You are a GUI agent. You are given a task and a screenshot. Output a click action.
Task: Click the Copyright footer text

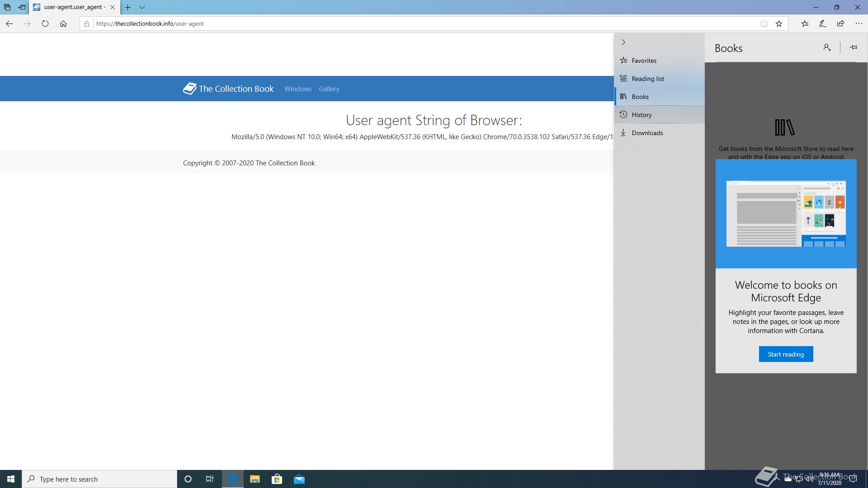(249, 163)
